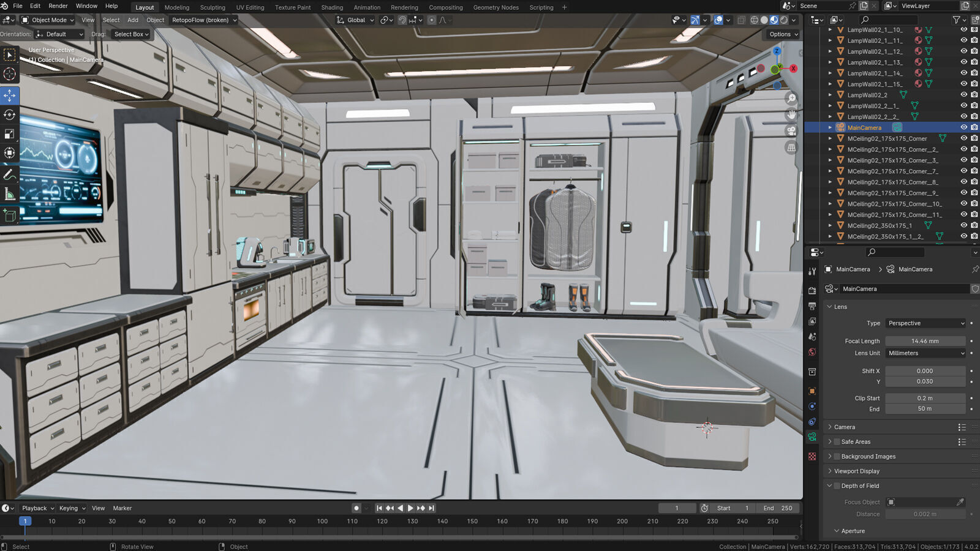This screenshot has width=980, height=551.
Task: Open the Options popover button
Action: point(783,34)
